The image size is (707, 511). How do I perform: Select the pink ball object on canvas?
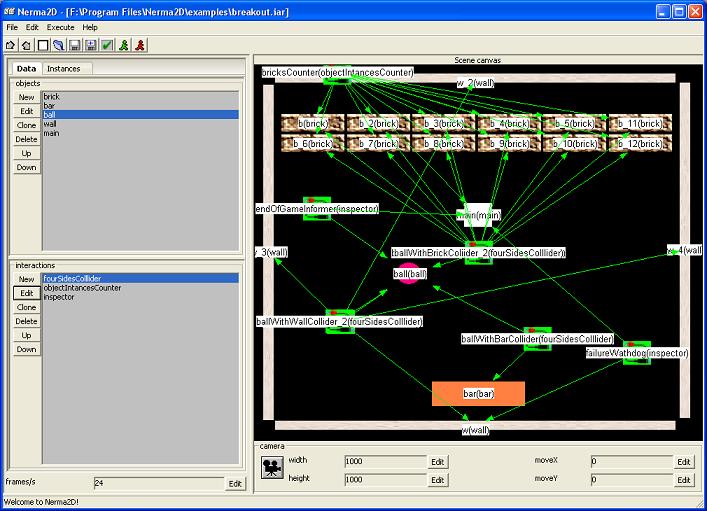408,273
